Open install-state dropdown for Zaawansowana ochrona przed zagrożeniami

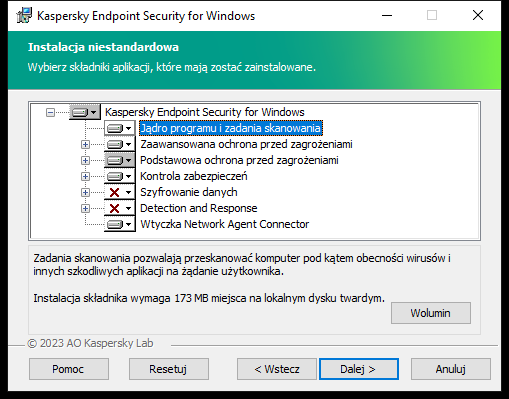pos(120,144)
